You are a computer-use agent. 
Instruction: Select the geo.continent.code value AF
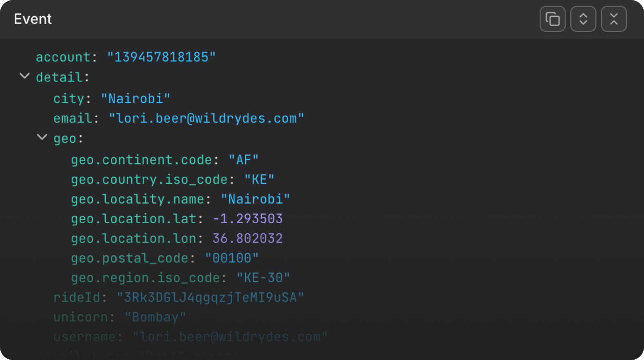(x=243, y=160)
